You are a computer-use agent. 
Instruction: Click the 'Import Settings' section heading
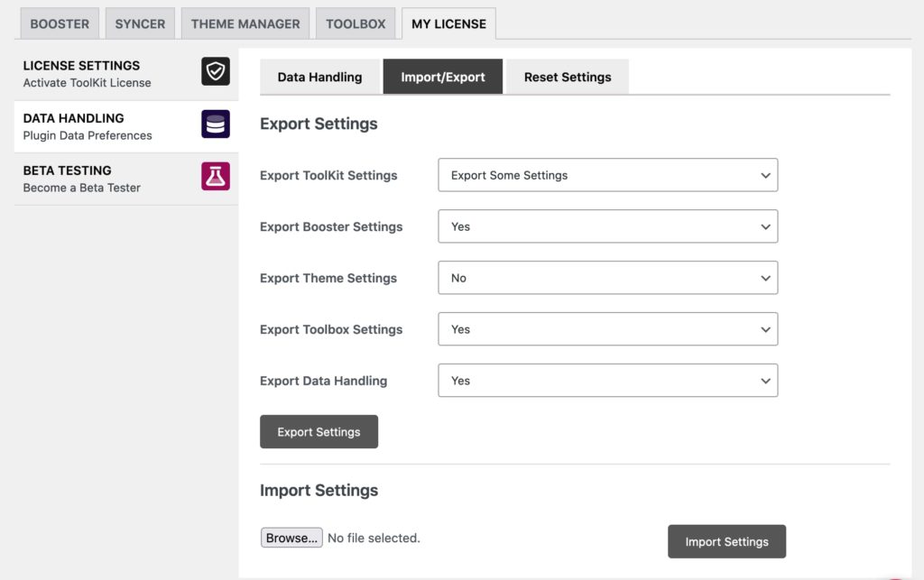(x=319, y=490)
